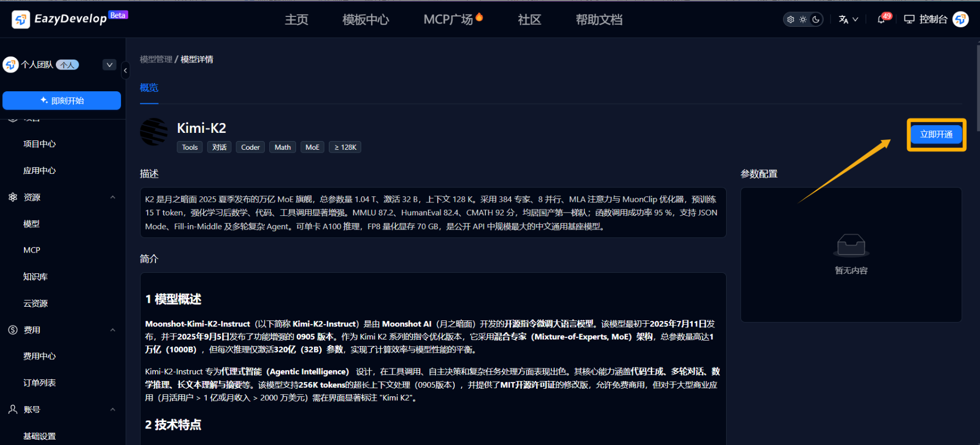
Task: Click the 立即开通 button
Action: tap(936, 134)
